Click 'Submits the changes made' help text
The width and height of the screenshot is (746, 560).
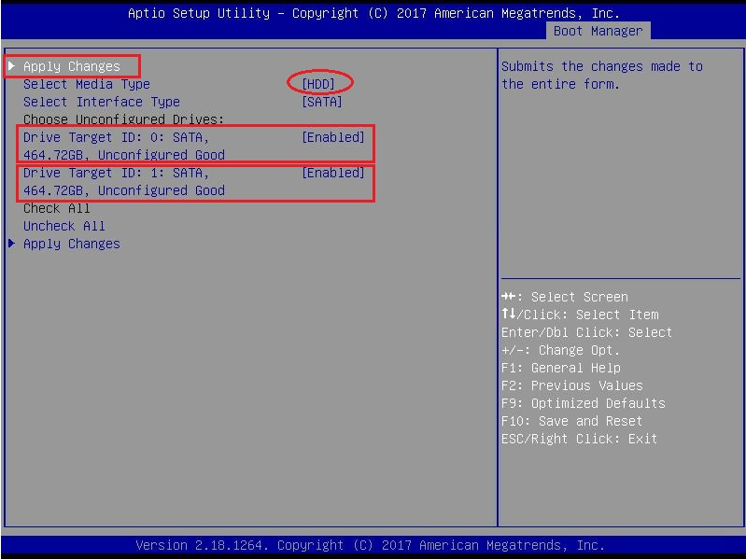pyautogui.click(x=602, y=76)
